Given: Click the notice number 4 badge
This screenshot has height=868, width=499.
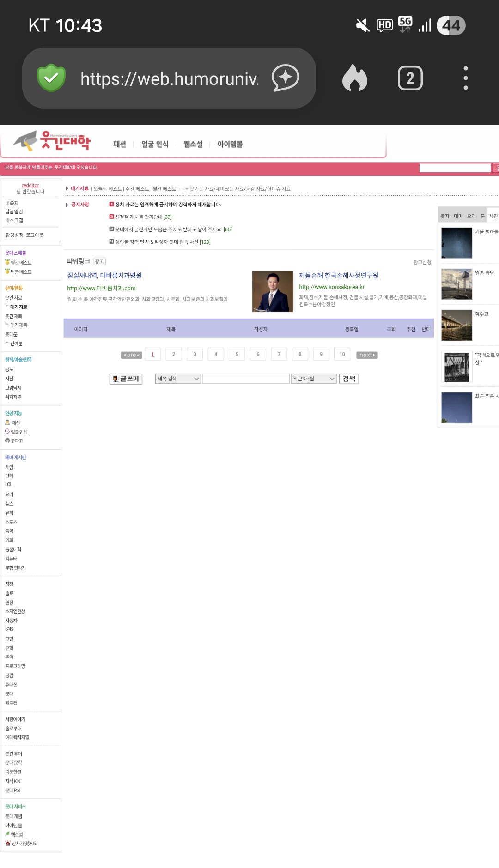Looking at the screenshot, I should click(x=111, y=241).
